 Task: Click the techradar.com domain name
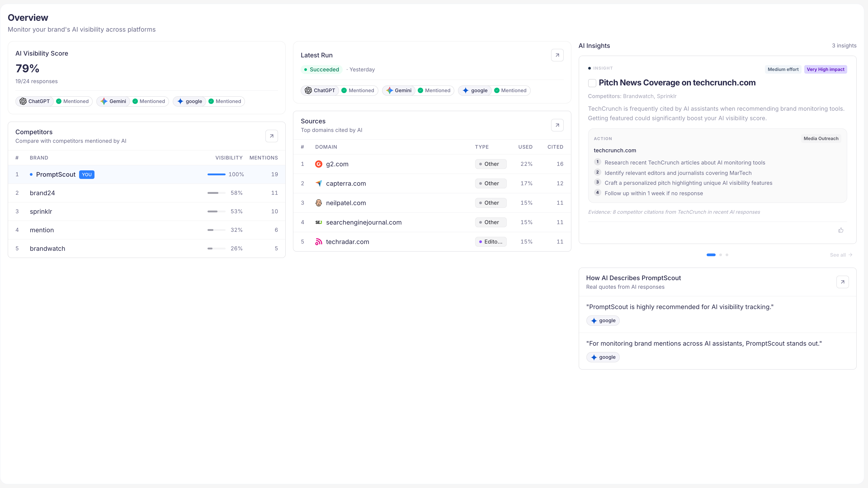347,242
